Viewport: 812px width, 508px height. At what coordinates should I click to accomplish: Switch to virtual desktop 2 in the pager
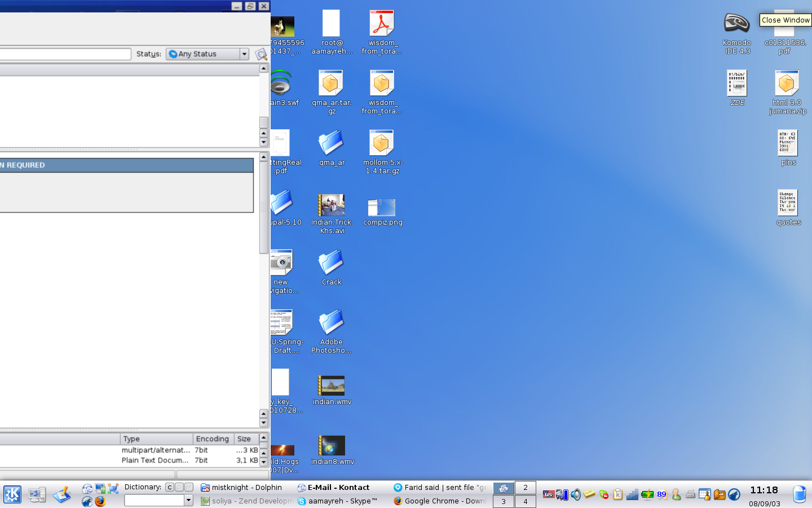[525, 488]
